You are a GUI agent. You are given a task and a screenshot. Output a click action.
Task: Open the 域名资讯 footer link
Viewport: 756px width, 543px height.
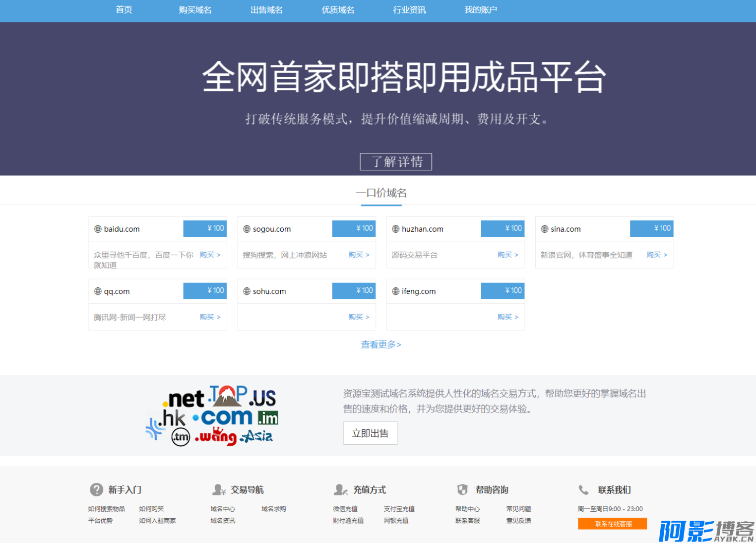[x=223, y=521]
